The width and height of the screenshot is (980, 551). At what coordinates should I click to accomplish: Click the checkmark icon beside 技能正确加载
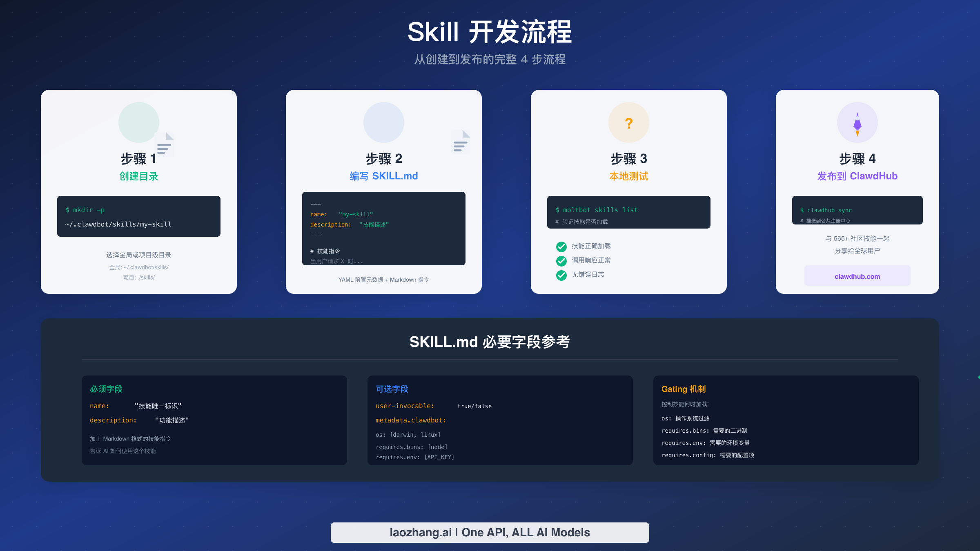point(561,246)
